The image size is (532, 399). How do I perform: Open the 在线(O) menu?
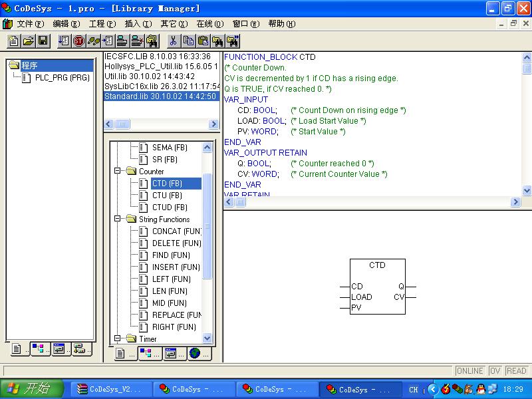(210, 24)
